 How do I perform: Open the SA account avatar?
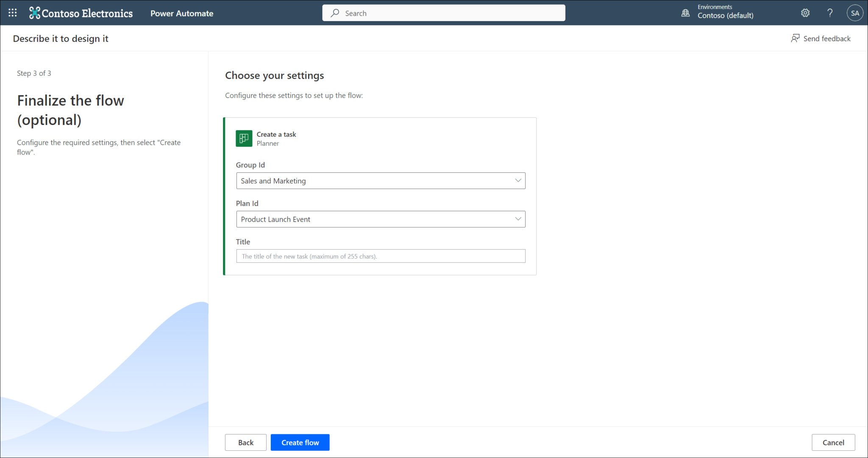(855, 13)
